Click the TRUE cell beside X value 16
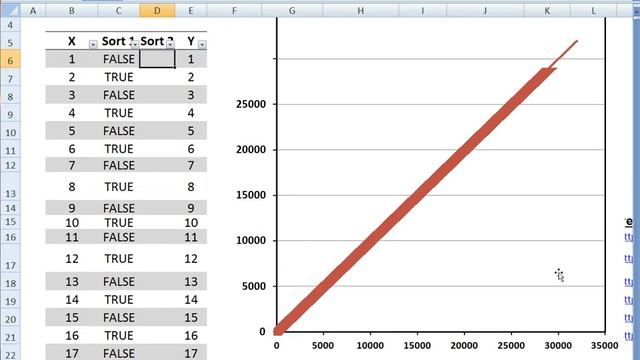 [119, 336]
